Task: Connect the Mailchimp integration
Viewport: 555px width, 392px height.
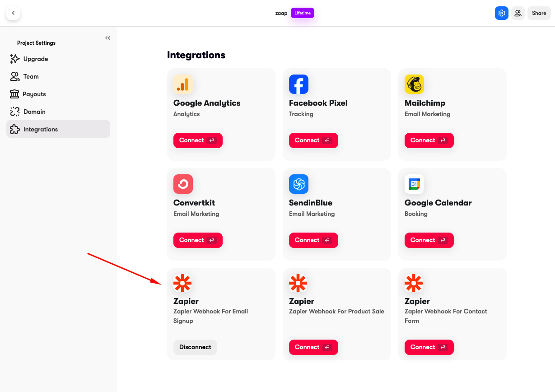Action: point(429,140)
